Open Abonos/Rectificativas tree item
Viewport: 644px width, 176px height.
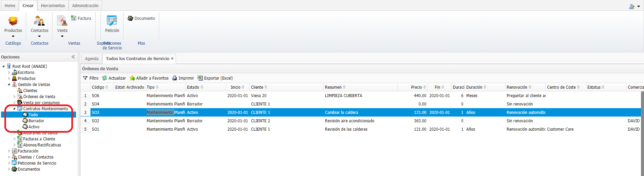[42, 145]
